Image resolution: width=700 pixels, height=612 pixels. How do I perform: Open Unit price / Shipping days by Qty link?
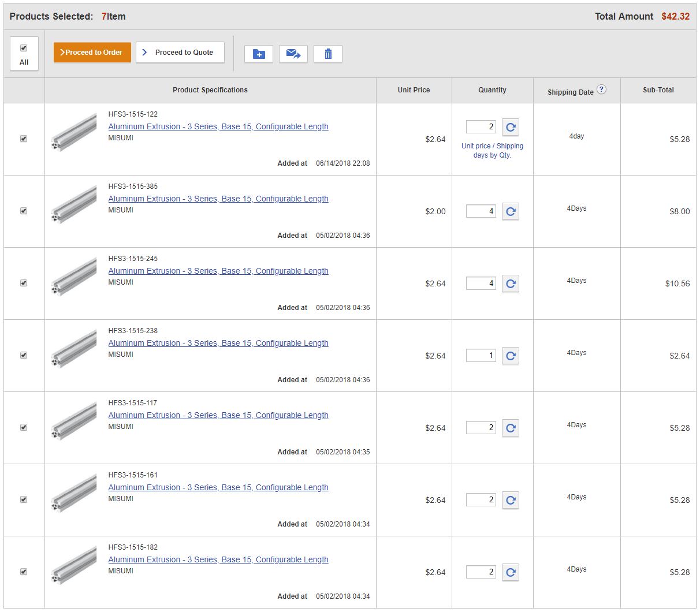pos(492,150)
